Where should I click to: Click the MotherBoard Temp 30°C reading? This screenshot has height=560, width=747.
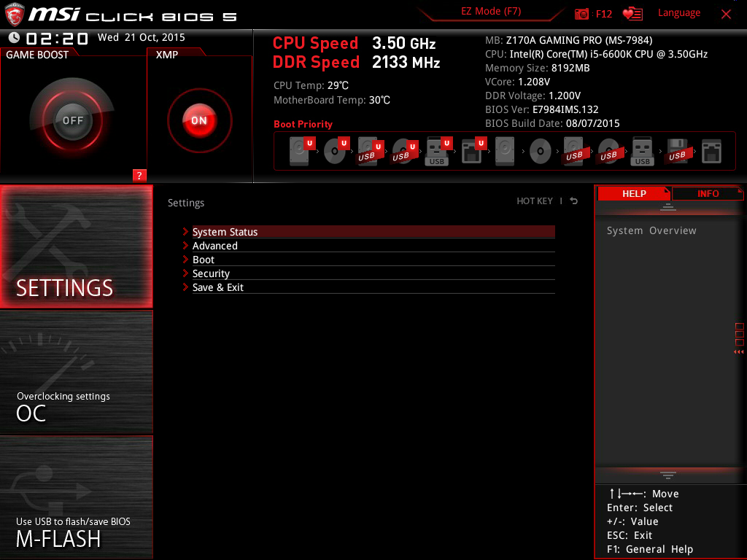click(x=332, y=100)
